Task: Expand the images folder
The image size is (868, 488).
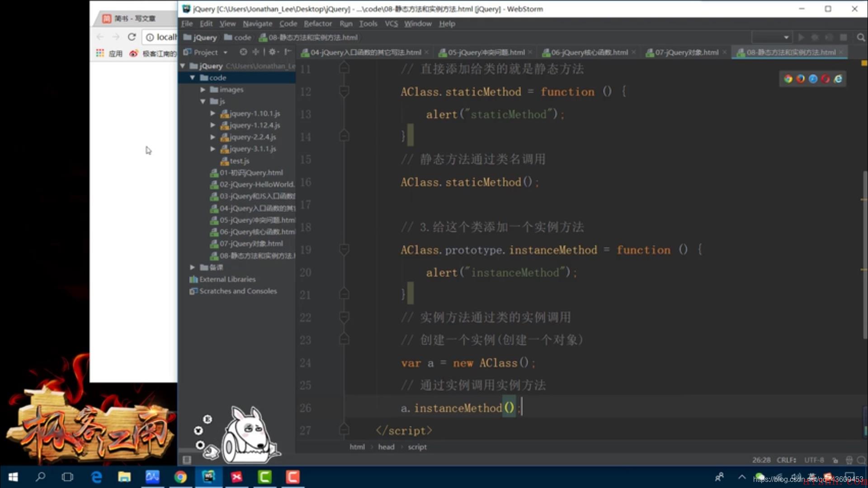Action: pyautogui.click(x=203, y=89)
